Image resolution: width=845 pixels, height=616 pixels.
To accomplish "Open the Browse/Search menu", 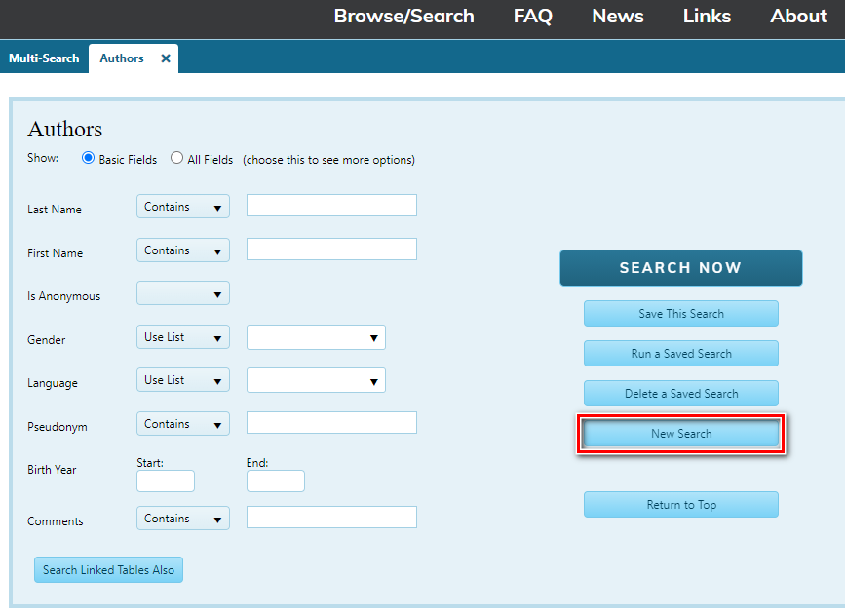I will [403, 17].
